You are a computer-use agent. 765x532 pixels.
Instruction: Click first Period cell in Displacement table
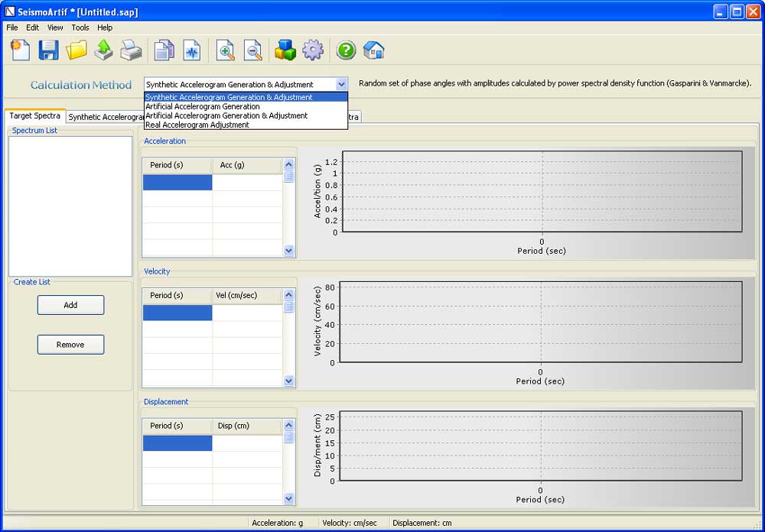(x=177, y=443)
